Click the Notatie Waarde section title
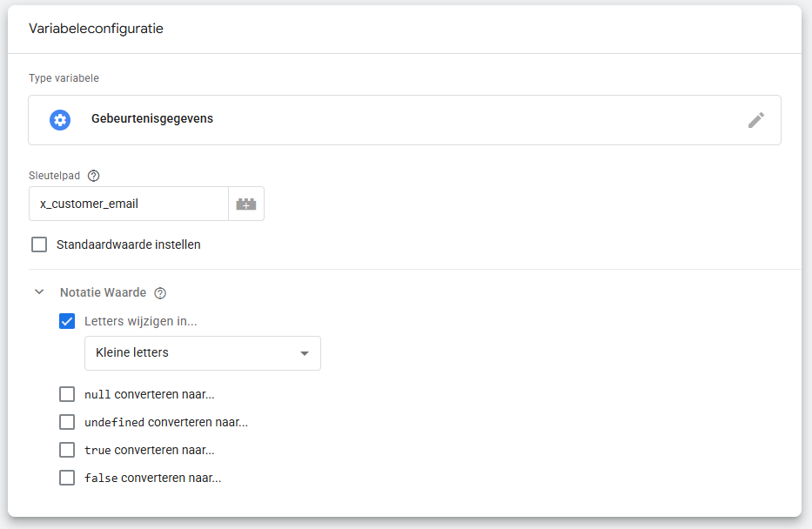Image resolution: width=812 pixels, height=529 pixels. (103, 293)
